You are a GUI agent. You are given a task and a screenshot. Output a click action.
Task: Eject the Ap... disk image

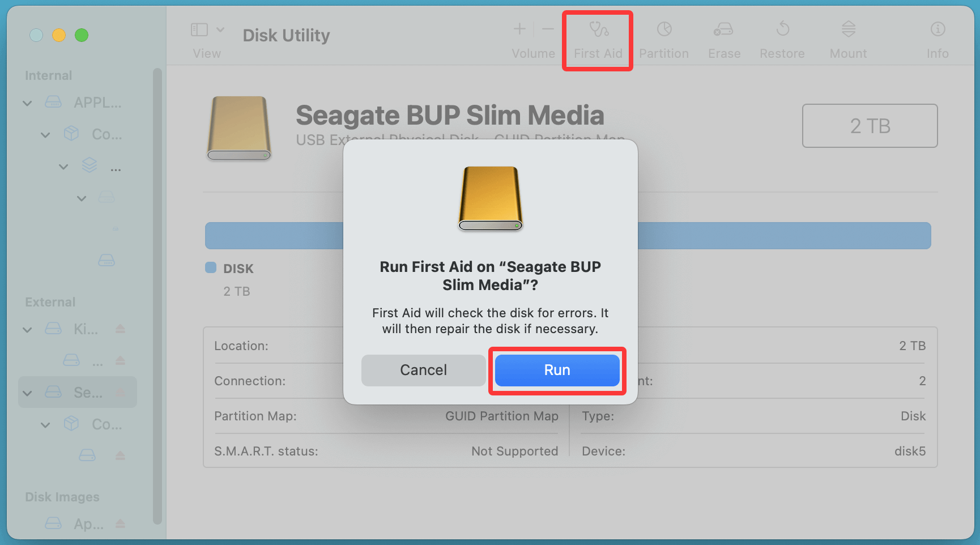(x=120, y=523)
